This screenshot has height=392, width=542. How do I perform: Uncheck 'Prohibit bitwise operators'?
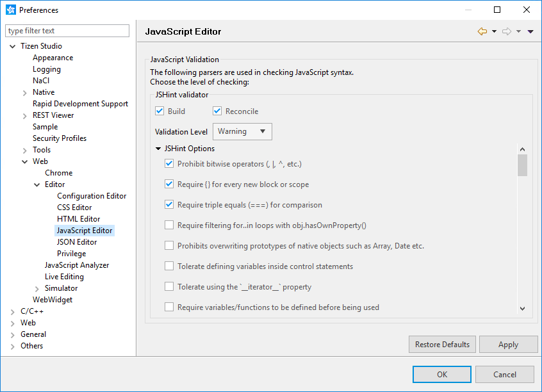point(169,163)
